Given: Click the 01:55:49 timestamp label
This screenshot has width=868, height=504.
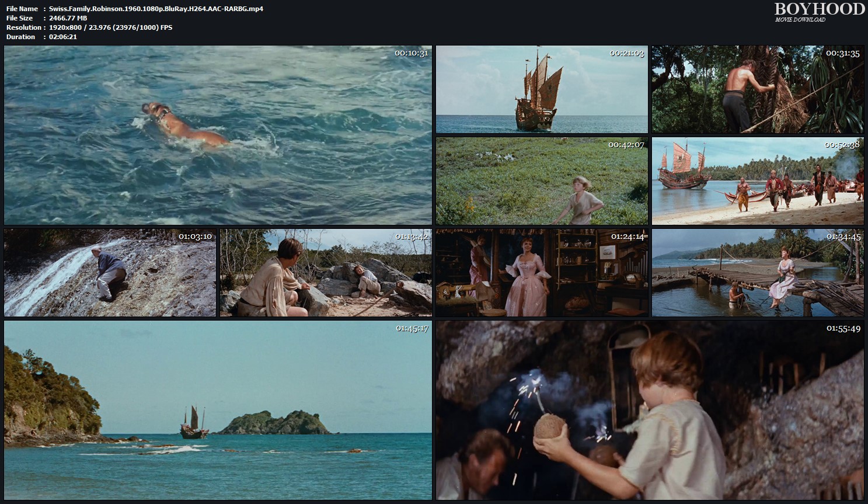Looking at the screenshot, I should (843, 328).
